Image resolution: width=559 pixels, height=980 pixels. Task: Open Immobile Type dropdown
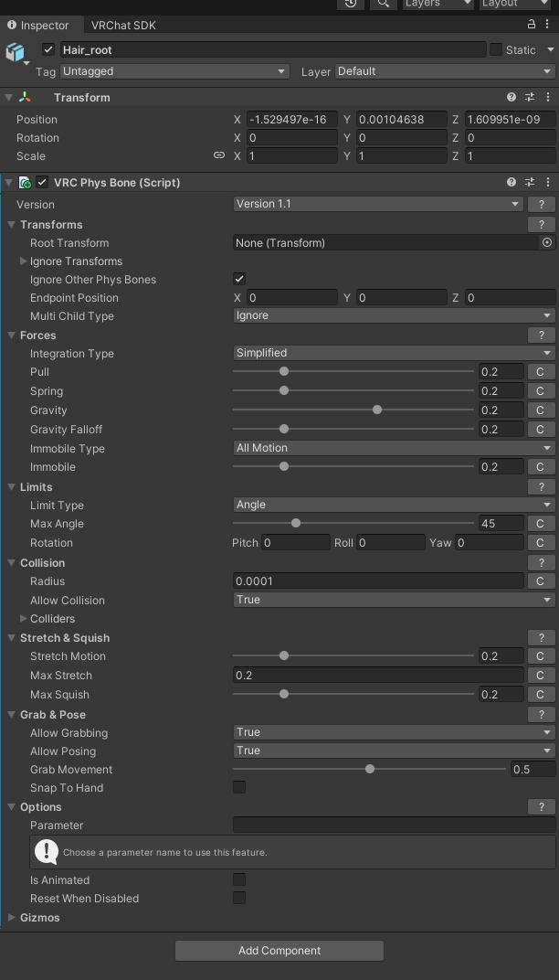[394, 448]
